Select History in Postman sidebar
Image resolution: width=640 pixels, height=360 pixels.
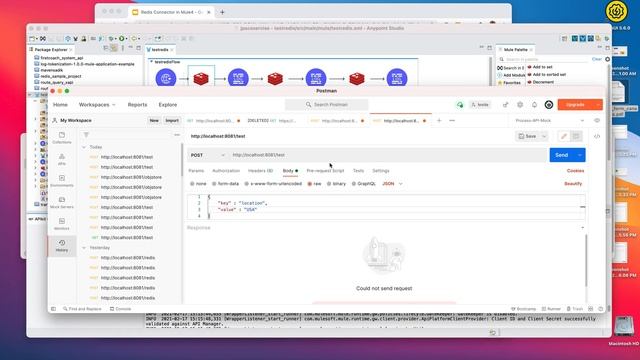point(62,246)
